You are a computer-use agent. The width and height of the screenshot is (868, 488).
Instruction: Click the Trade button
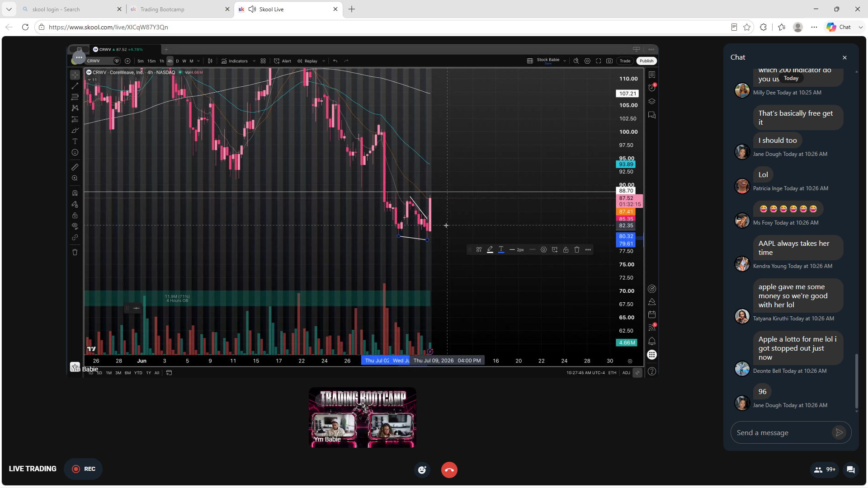tap(625, 61)
